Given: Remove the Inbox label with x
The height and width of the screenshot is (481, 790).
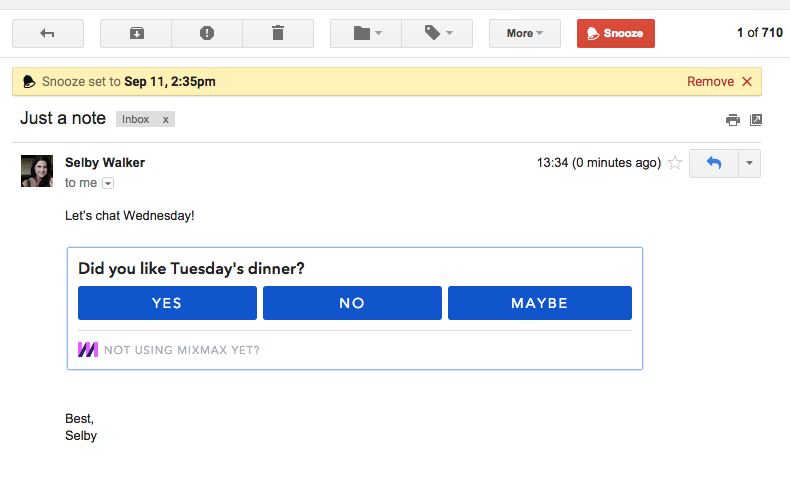Looking at the screenshot, I should [x=165, y=119].
